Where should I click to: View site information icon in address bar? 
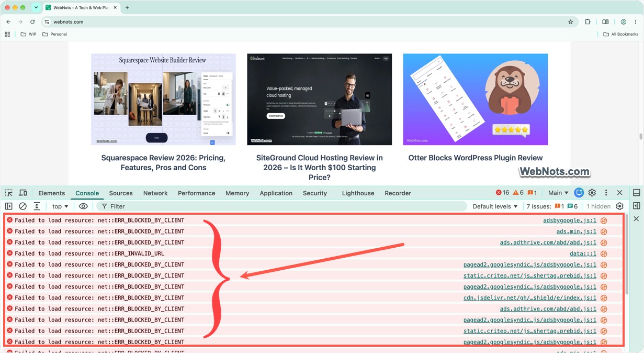tap(47, 22)
